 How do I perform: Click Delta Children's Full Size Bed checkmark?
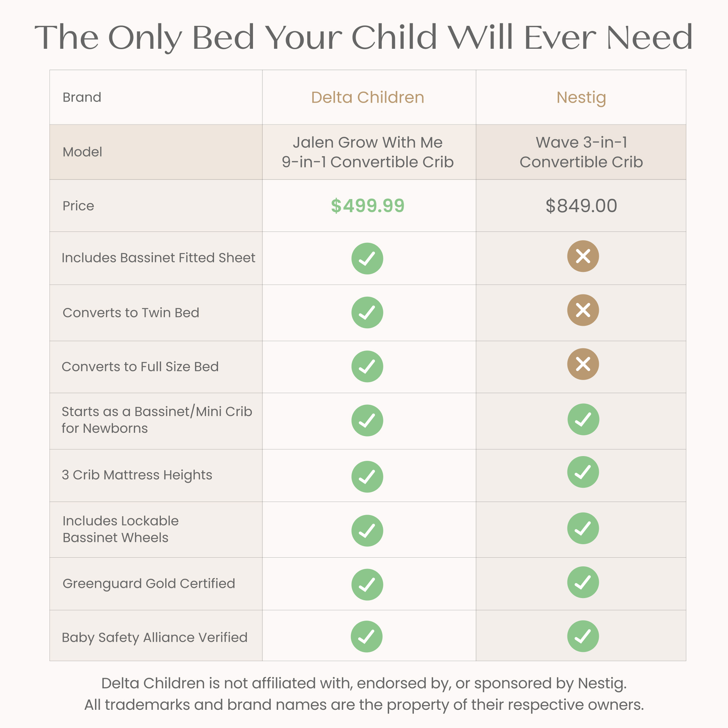click(x=367, y=366)
